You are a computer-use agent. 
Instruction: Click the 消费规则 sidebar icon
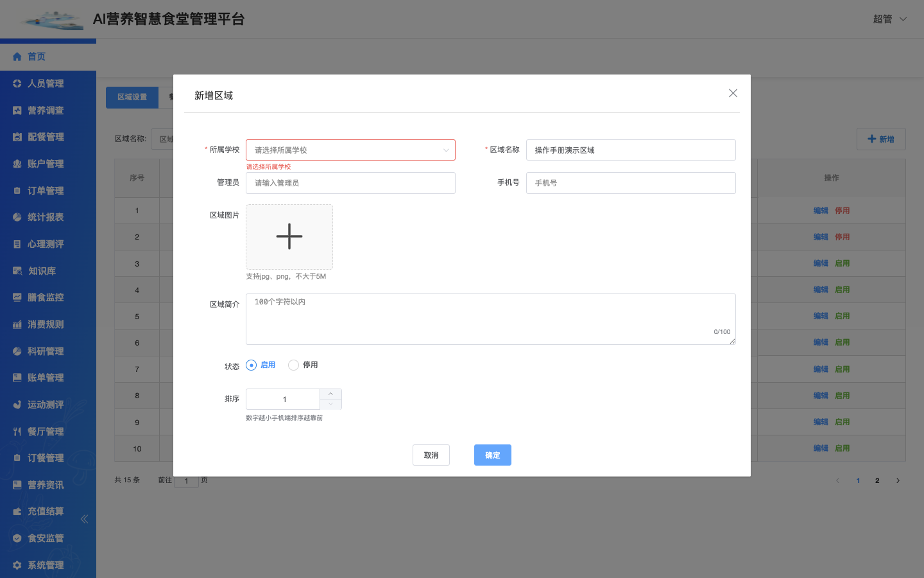click(17, 324)
